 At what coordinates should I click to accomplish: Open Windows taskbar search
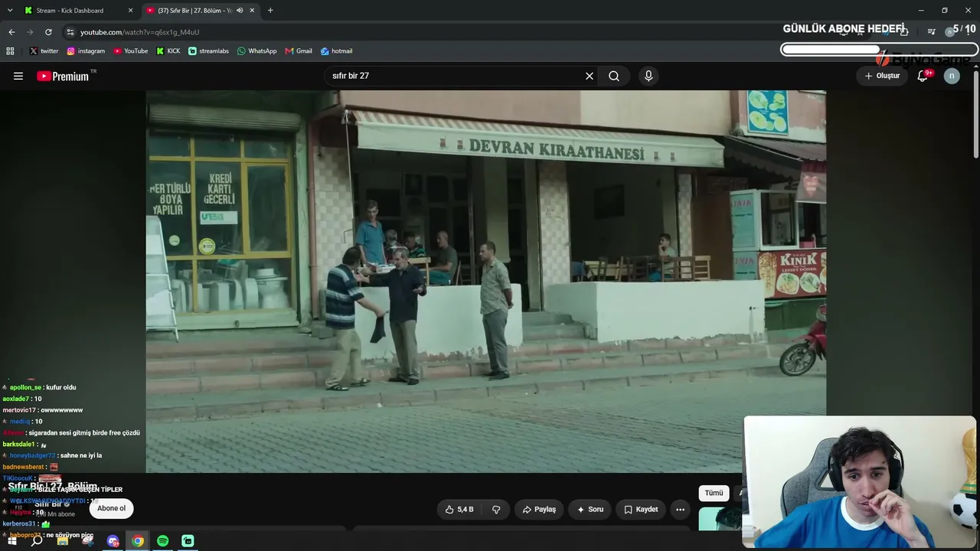(x=37, y=541)
